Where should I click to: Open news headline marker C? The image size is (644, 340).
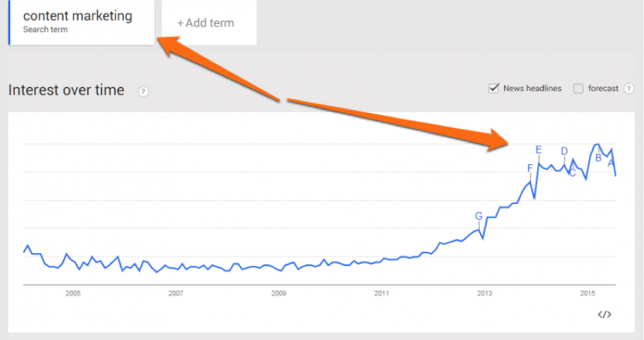tap(572, 174)
